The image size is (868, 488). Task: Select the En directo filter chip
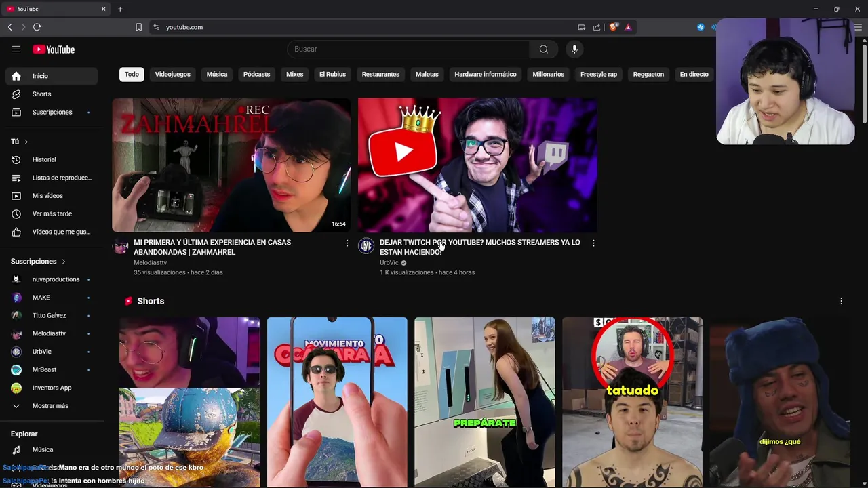(694, 74)
